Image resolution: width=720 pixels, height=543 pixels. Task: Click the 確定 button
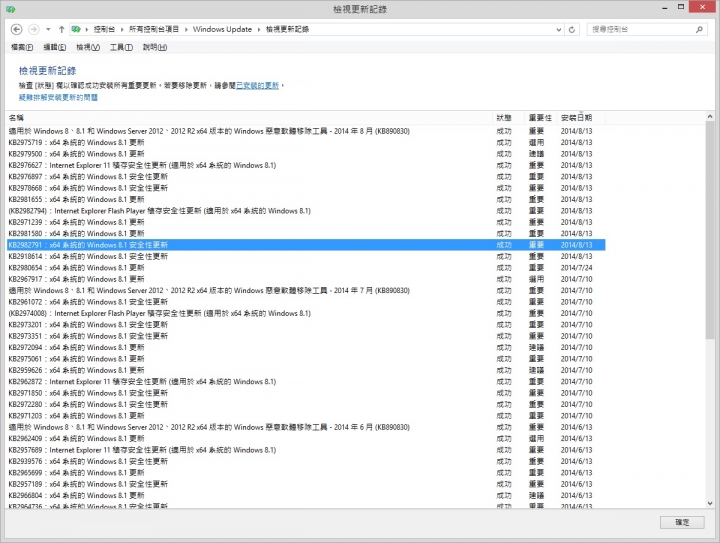coord(682,522)
